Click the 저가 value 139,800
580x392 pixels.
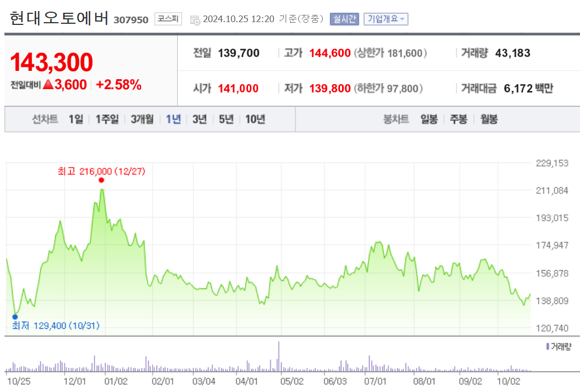click(330, 89)
